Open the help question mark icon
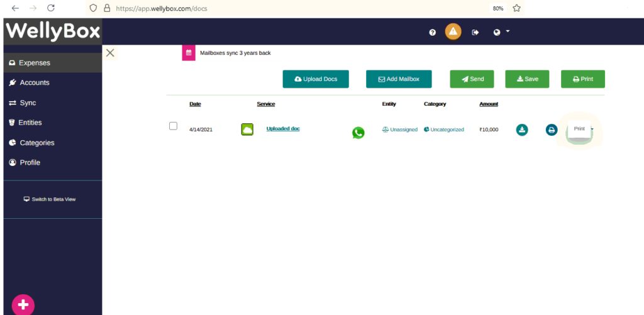 [432, 33]
